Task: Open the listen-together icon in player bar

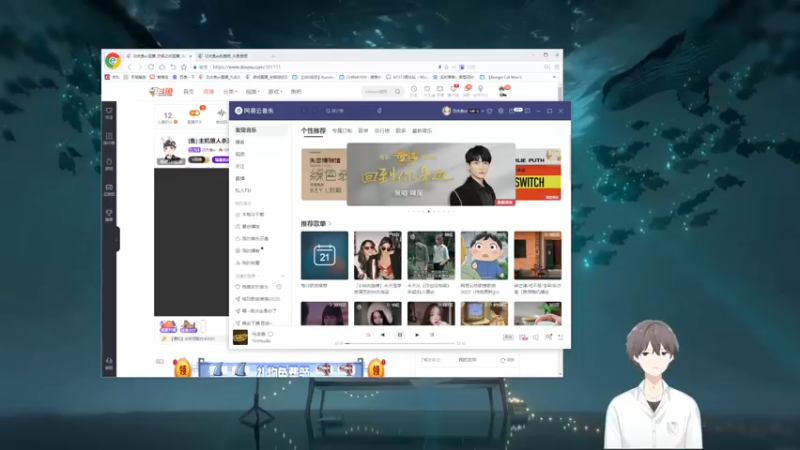Action: click(548, 337)
